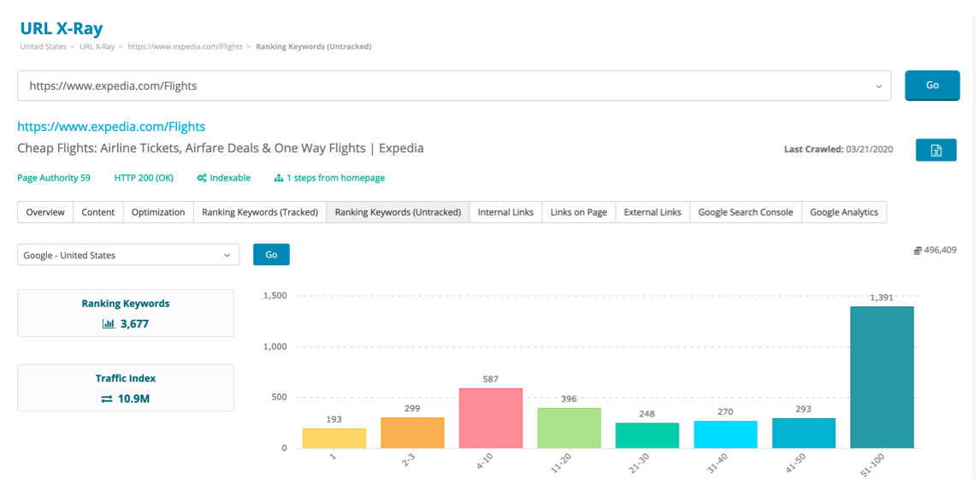Switch to the Overview tab
The width and height of the screenshot is (980, 479).
point(45,212)
